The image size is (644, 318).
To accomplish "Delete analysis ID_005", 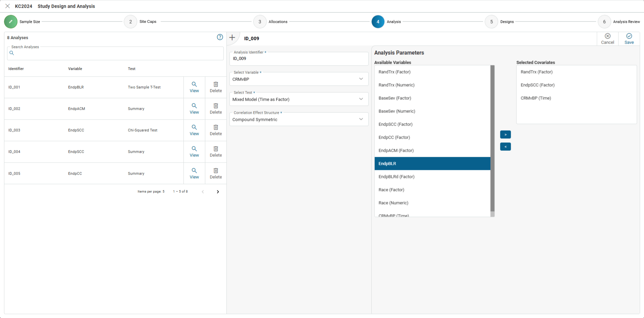I will pyautogui.click(x=216, y=173).
